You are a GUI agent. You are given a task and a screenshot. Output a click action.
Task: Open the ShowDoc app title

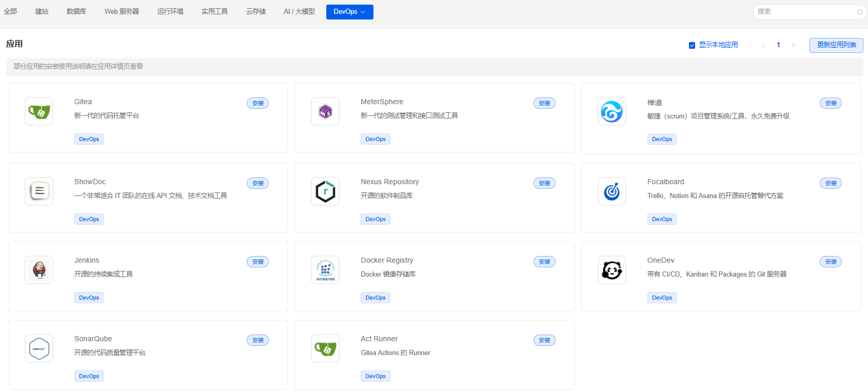point(90,182)
